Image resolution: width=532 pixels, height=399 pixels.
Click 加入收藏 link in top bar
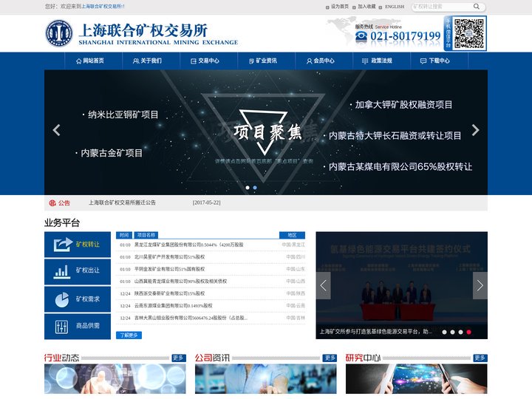click(366, 7)
